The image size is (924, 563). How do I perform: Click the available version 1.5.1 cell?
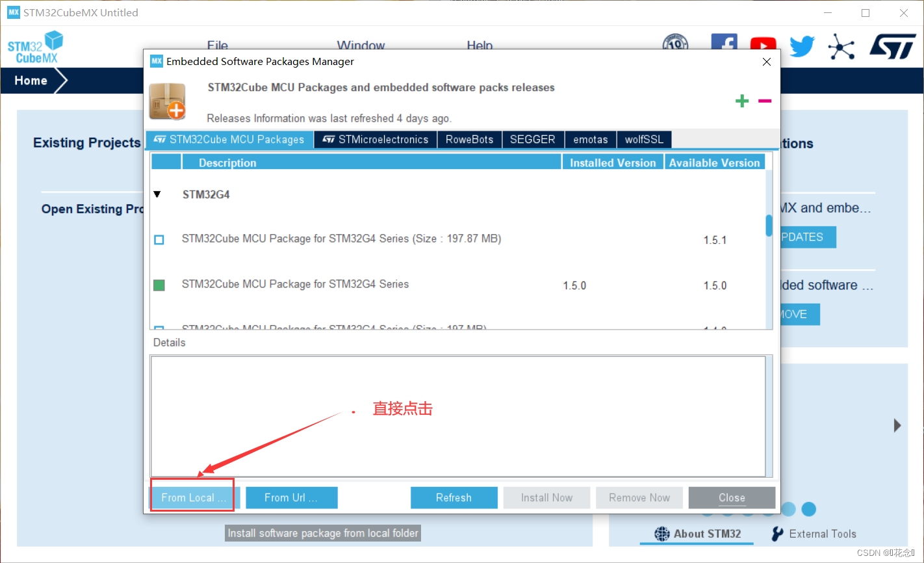pos(715,240)
